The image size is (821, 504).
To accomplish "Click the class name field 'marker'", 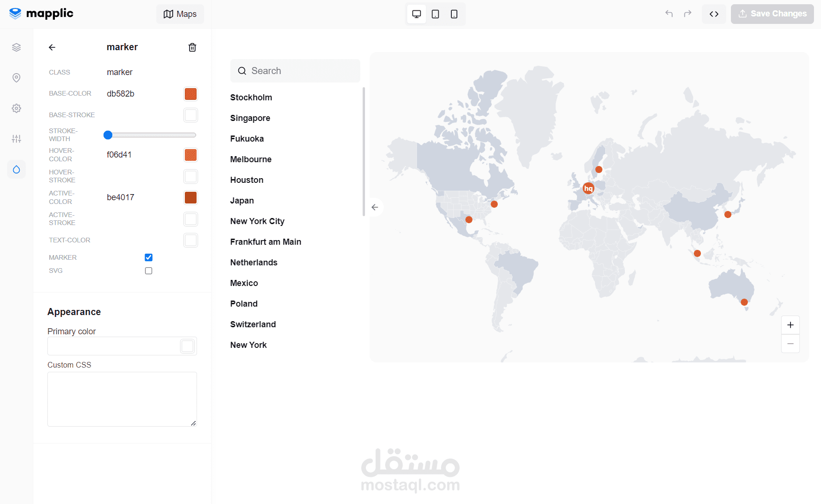I will tap(120, 72).
